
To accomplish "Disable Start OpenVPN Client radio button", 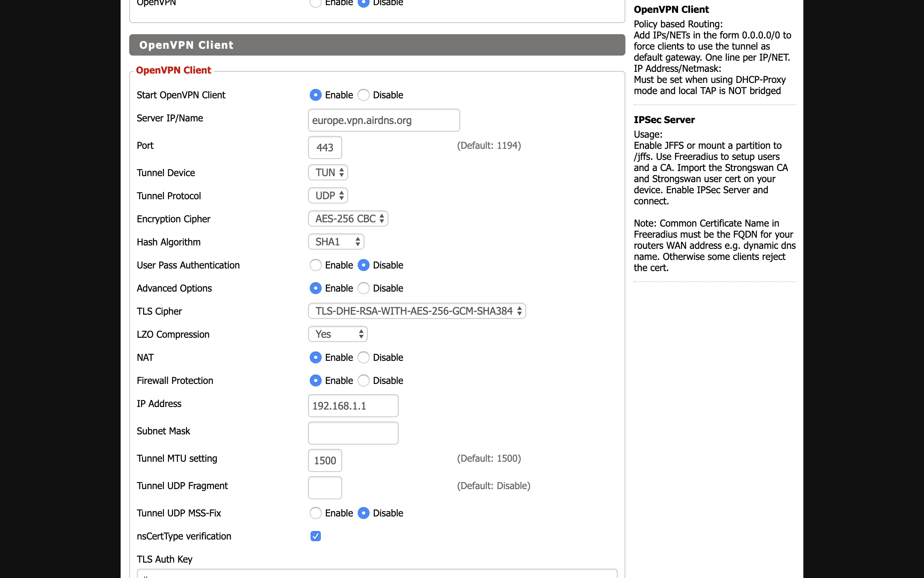I will 364,95.
